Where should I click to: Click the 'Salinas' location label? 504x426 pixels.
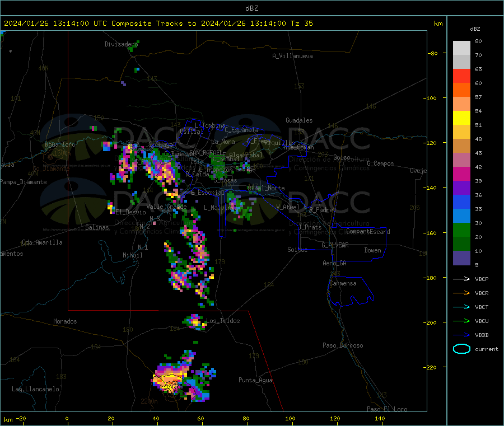click(x=97, y=227)
